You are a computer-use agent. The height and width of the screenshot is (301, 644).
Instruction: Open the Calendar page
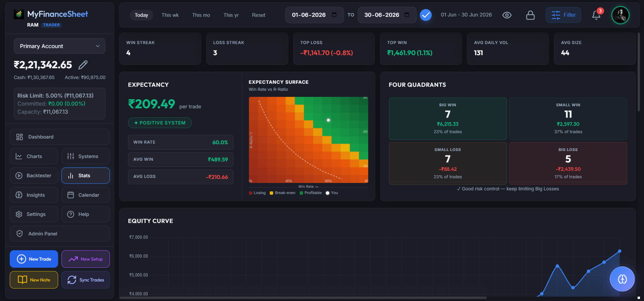tap(86, 195)
